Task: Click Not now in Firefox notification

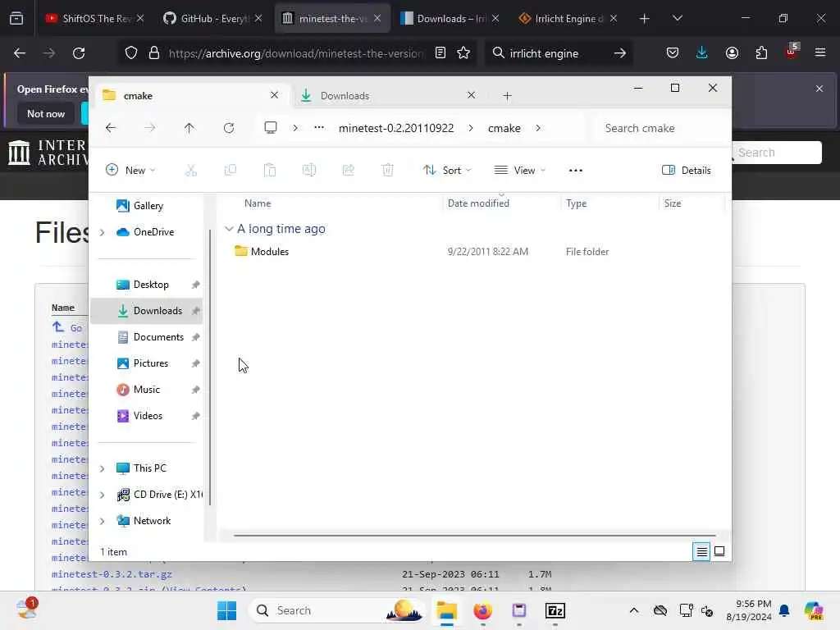Action: [x=46, y=114]
